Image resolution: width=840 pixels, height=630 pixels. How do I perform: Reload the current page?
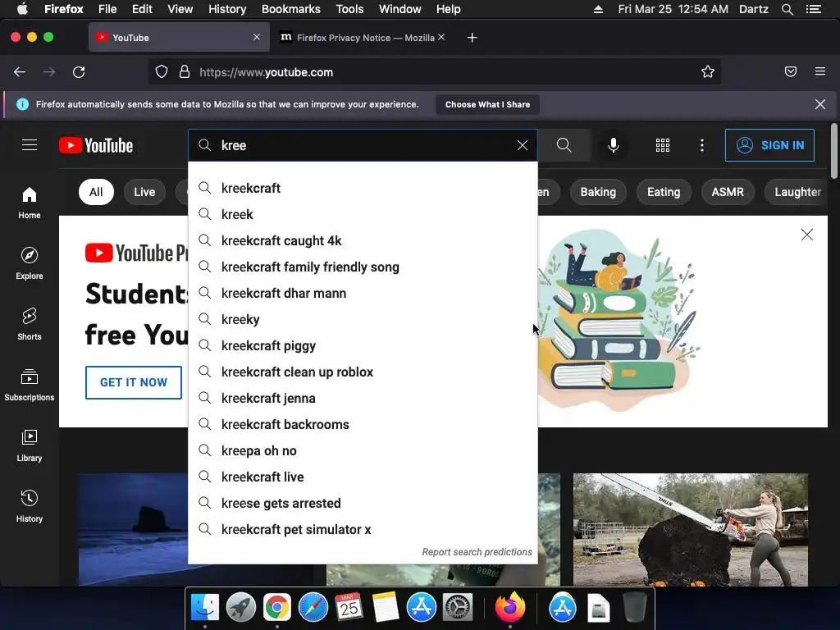click(x=79, y=72)
